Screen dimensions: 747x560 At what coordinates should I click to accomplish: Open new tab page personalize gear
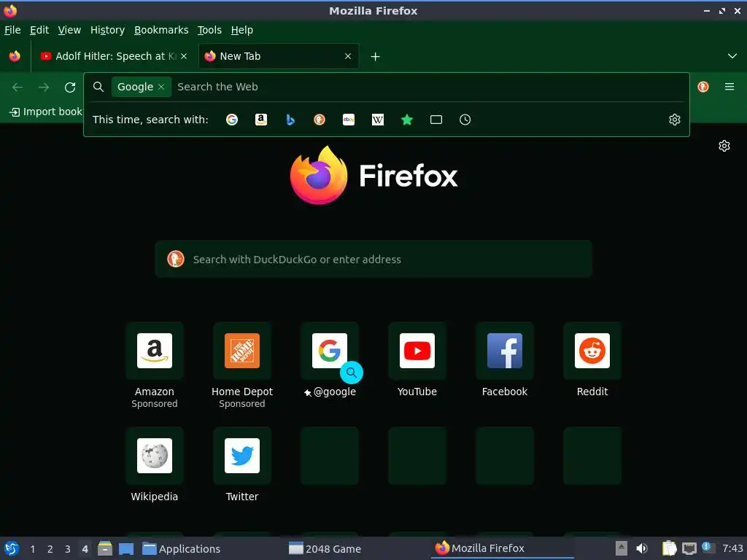[x=724, y=146]
